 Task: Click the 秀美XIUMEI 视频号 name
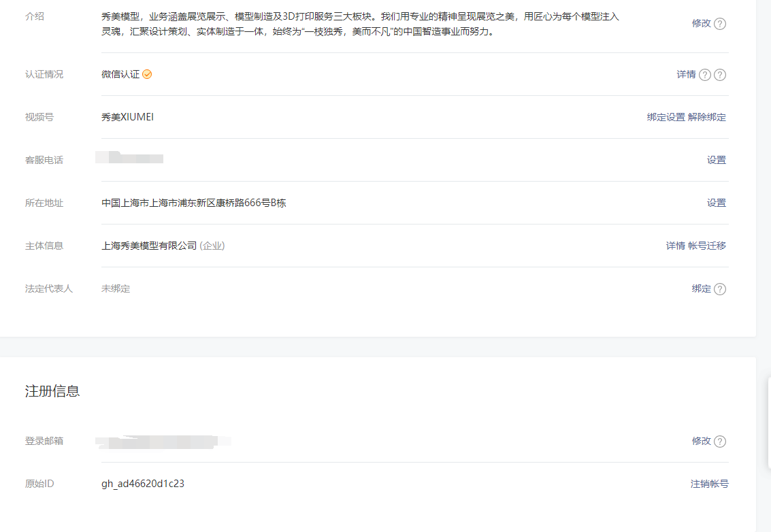[127, 117]
